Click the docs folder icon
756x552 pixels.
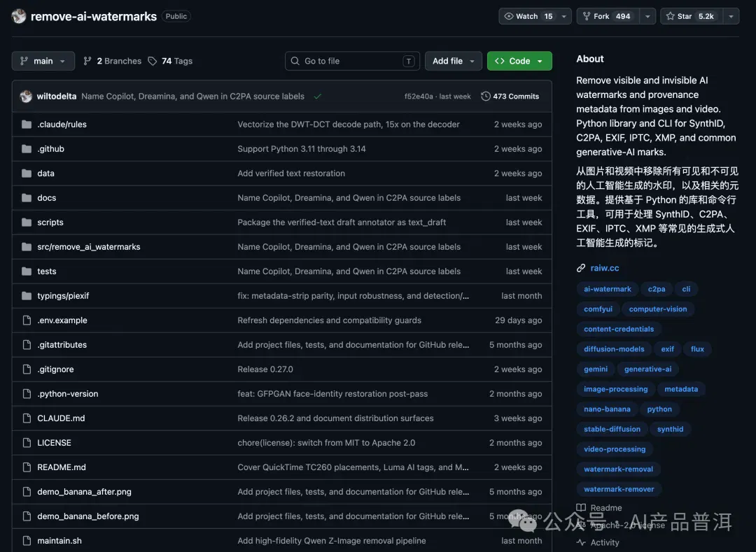[x=27, y=198]
